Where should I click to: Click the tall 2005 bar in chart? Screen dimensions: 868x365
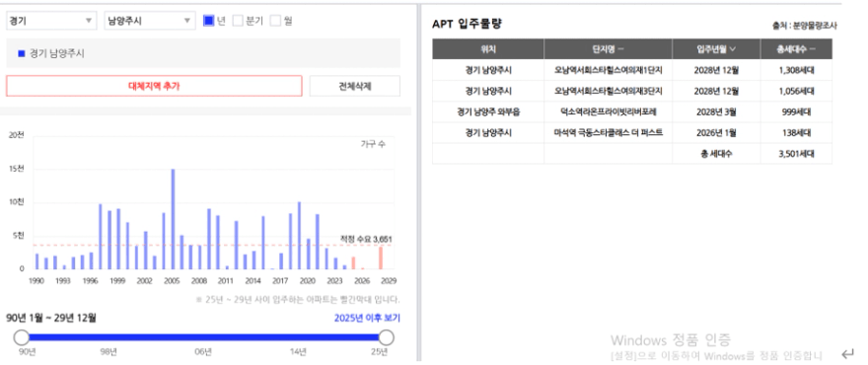(173, 219)
